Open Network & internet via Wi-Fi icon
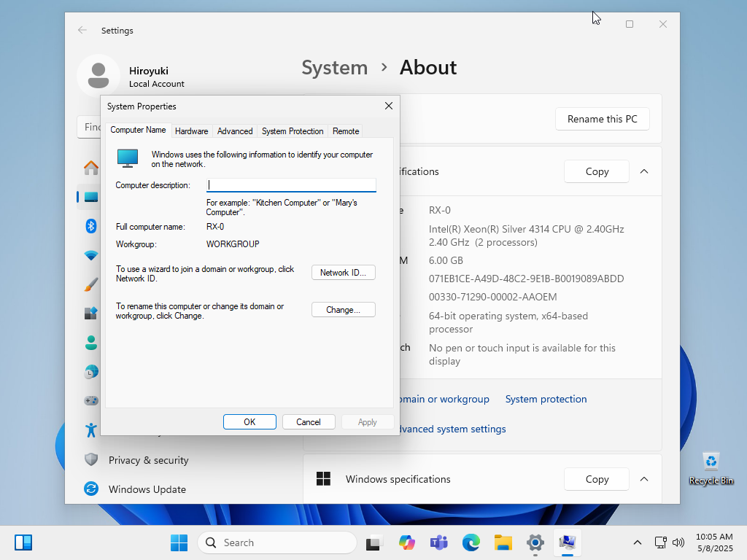This screenshot has height=560, width=747. (x=91, y=255)
